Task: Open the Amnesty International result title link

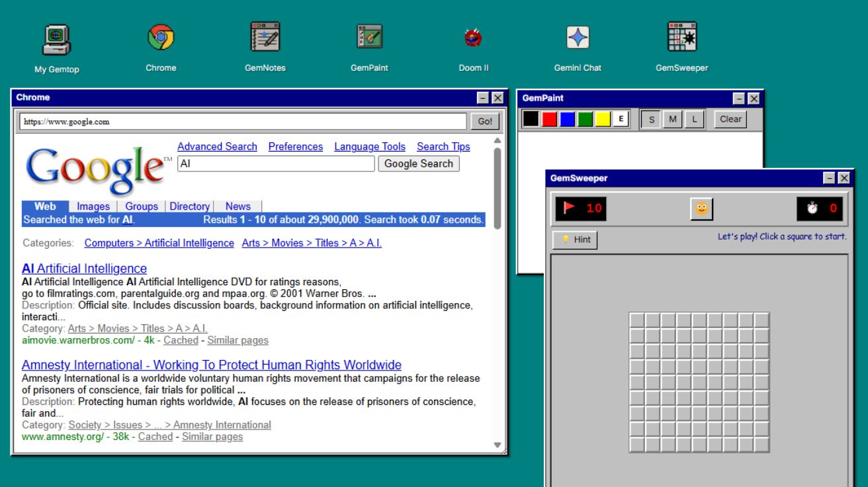Action: (x=212, y=365)
